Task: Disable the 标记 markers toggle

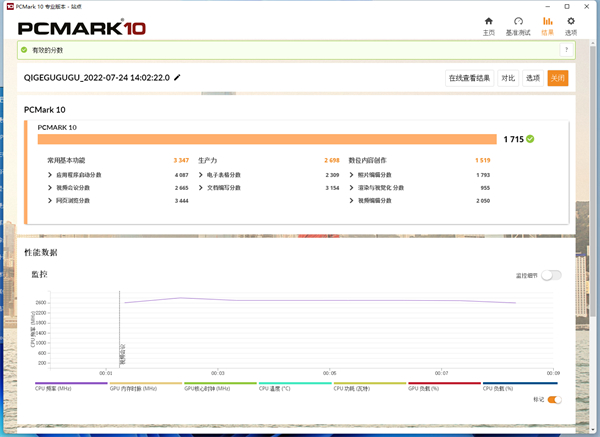Action: coord(554,400)
